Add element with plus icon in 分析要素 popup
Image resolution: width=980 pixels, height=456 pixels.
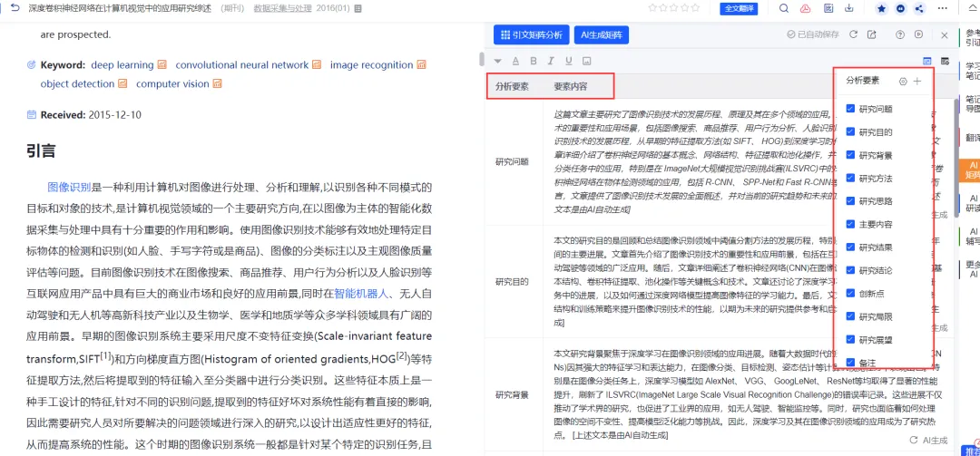(x=916, y=82)
